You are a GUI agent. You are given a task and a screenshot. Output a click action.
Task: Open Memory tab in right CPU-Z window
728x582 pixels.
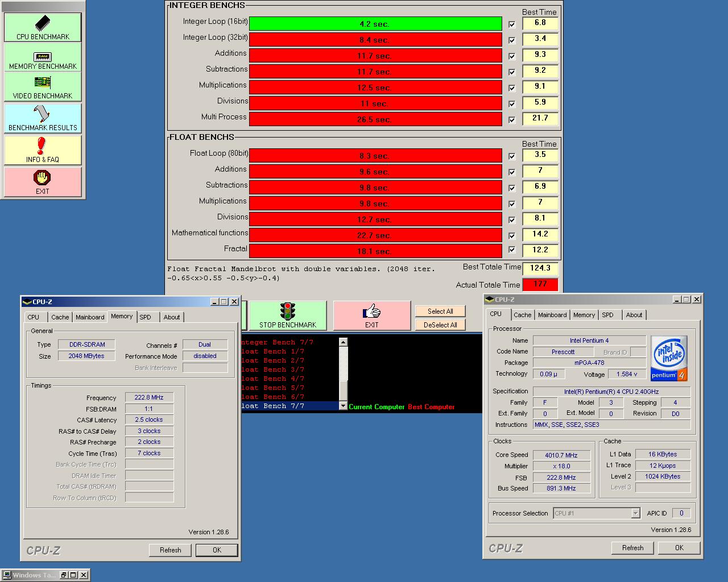(x=584, y=315)
